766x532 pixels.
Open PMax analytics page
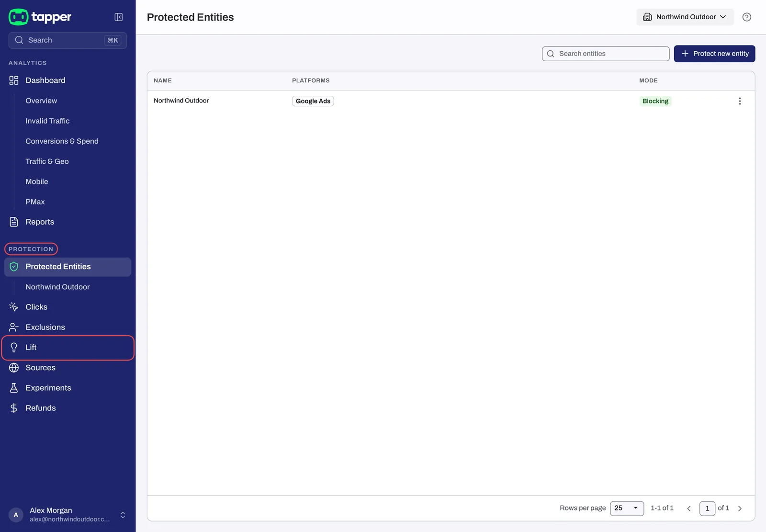pos(35,202)
